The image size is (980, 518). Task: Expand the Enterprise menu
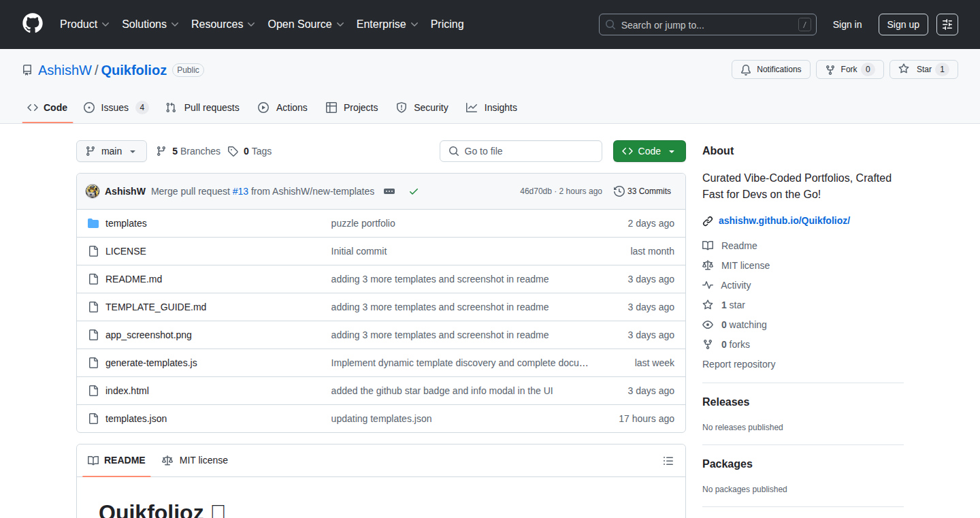(387, 24)
